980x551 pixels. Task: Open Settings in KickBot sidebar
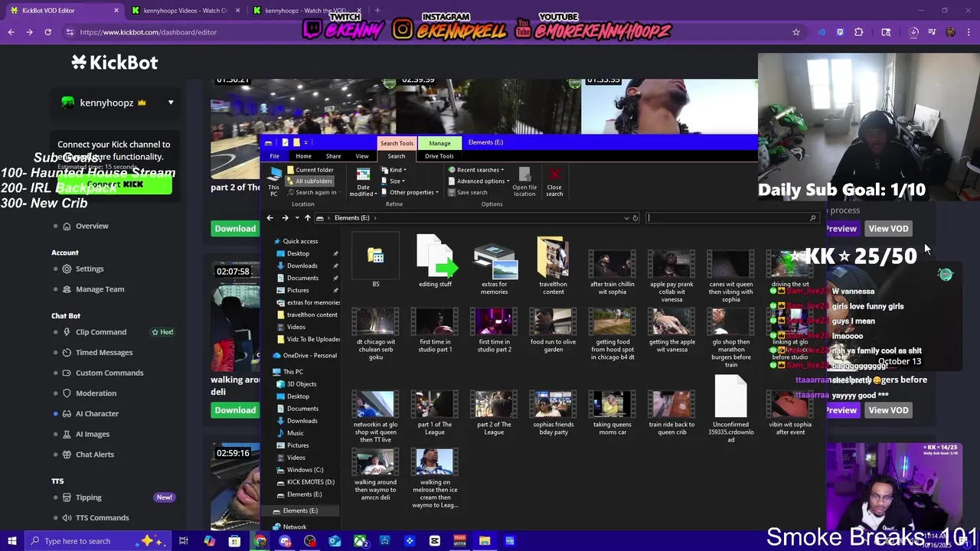pos(90,269)
